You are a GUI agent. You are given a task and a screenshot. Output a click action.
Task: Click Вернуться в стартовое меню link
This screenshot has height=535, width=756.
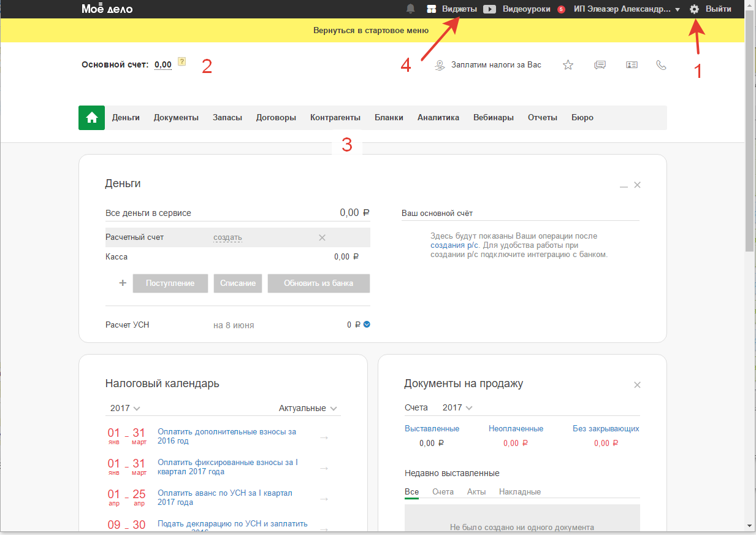371,30
